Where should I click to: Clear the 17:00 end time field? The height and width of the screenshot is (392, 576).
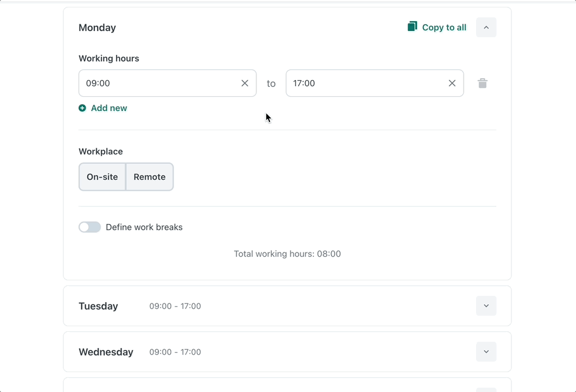tap(452, 83)
